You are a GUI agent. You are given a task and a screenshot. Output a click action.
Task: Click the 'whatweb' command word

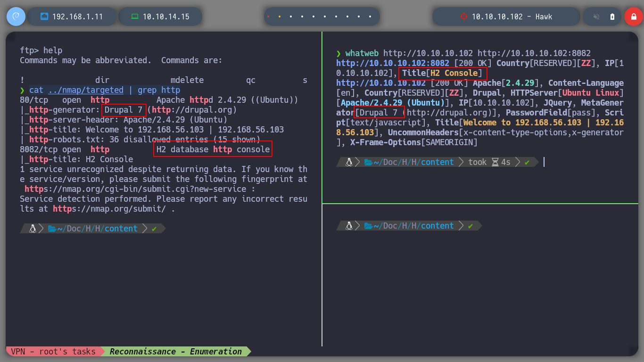362,53
